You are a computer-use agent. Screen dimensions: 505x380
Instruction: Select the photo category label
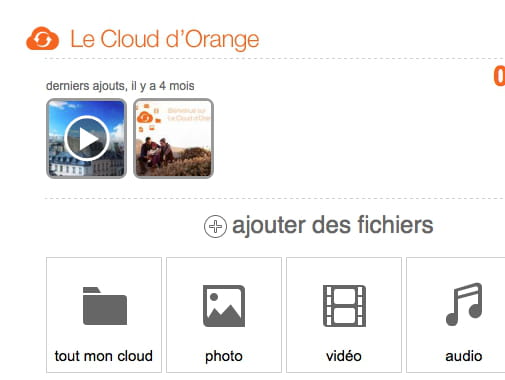tap(224, 357)
